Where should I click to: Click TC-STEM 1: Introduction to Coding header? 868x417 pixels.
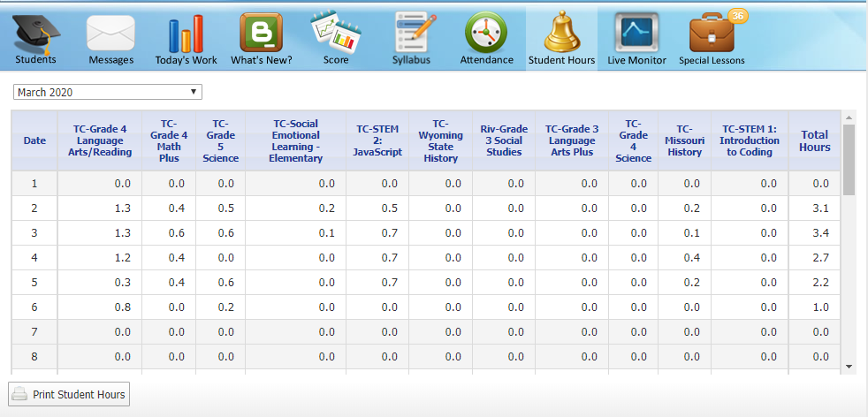click(750, 140)
